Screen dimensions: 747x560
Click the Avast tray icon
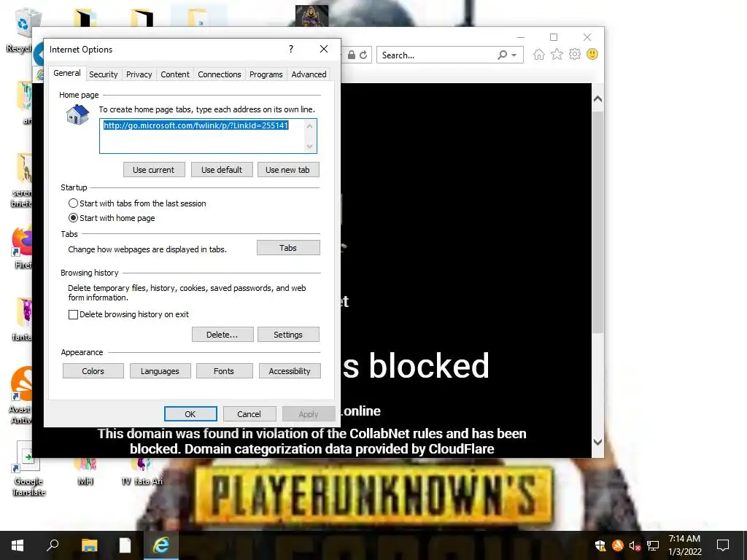(x=618, y=545)
